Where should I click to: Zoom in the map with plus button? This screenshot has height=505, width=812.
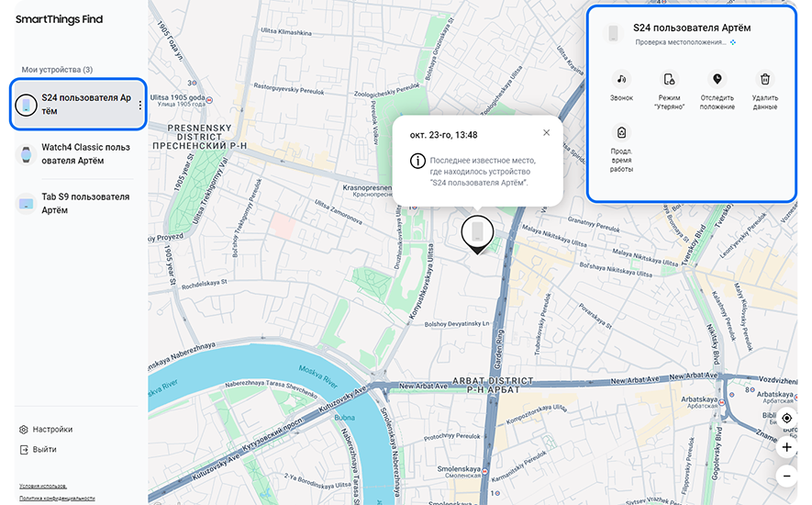786,447
